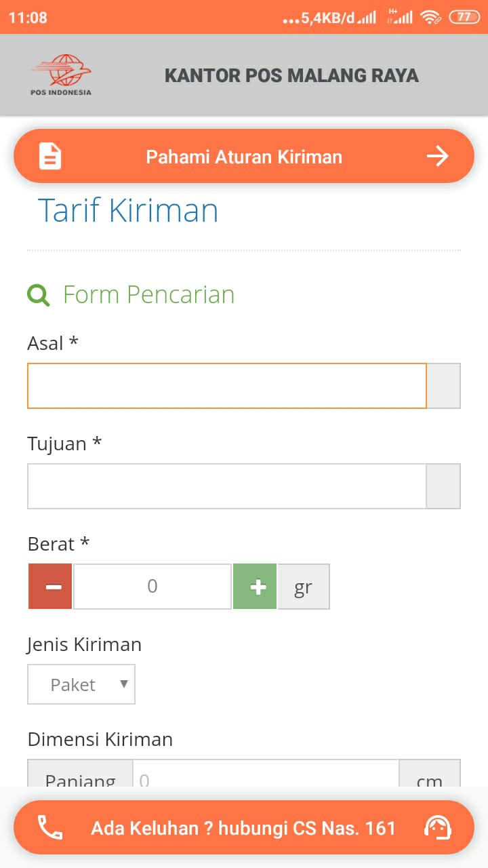The width and height of the screenshot is (488, 868).
Task: Tap the customer service headset icon
Action: pyautogui.click(x=437, y=827)
